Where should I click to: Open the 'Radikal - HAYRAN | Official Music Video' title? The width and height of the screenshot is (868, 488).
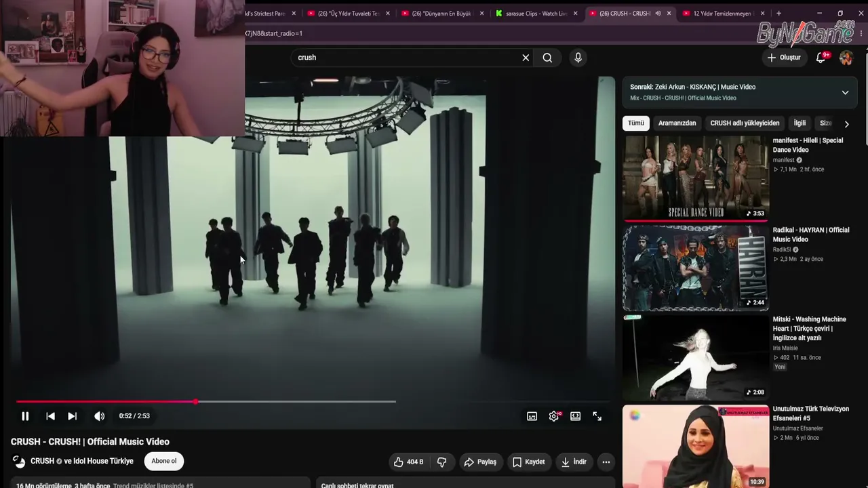811,235
